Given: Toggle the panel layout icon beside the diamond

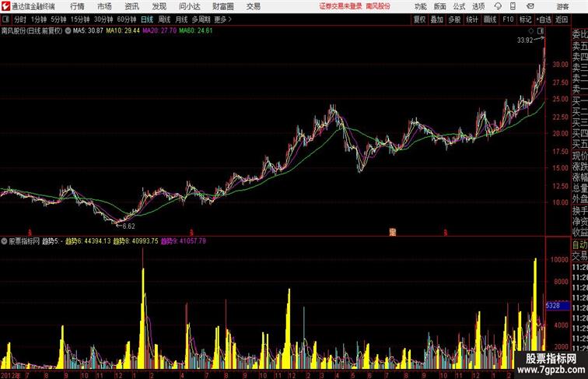Looking at the screenshot, I should pos(540,31).
